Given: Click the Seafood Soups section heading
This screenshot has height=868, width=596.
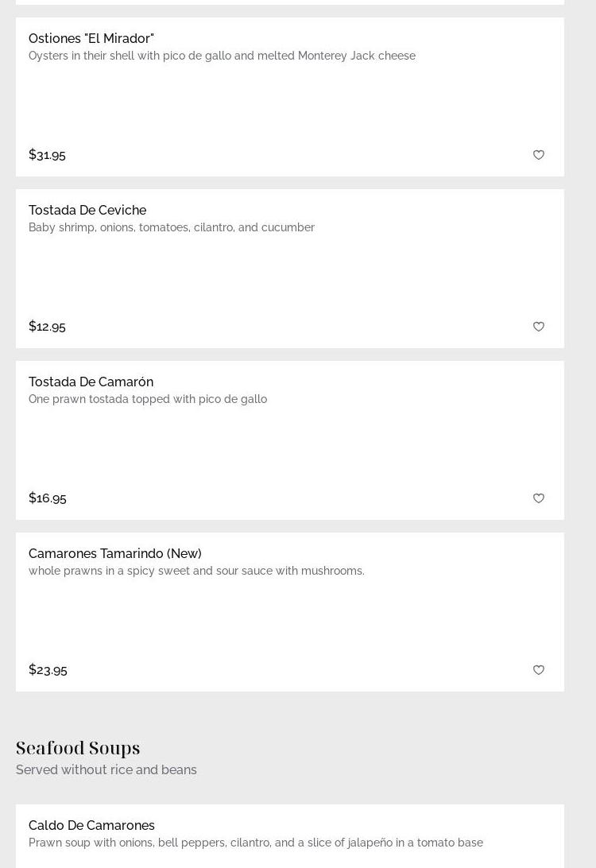Looking at the screenshot, I should [x=78, y=748].
